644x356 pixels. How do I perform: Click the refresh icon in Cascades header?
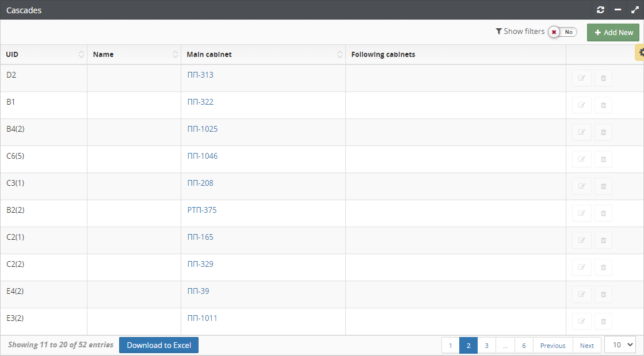coord(600,10)
